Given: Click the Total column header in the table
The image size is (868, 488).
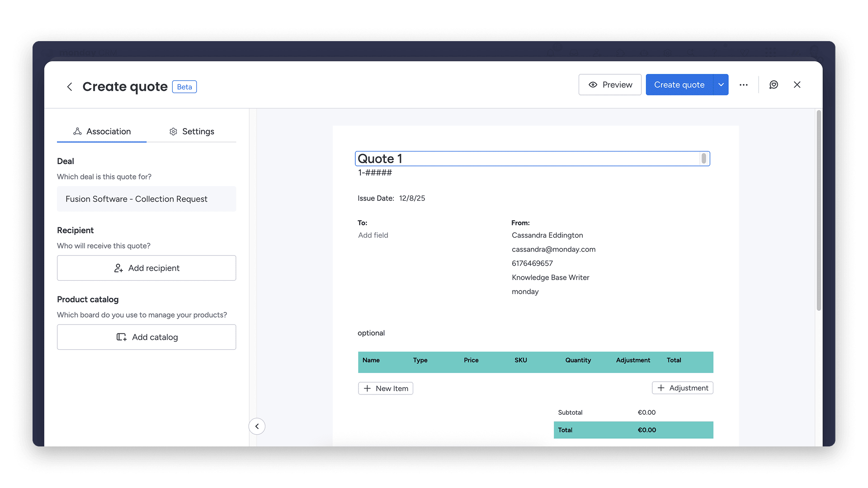Looking at the screenshot, I should point(674,360).
